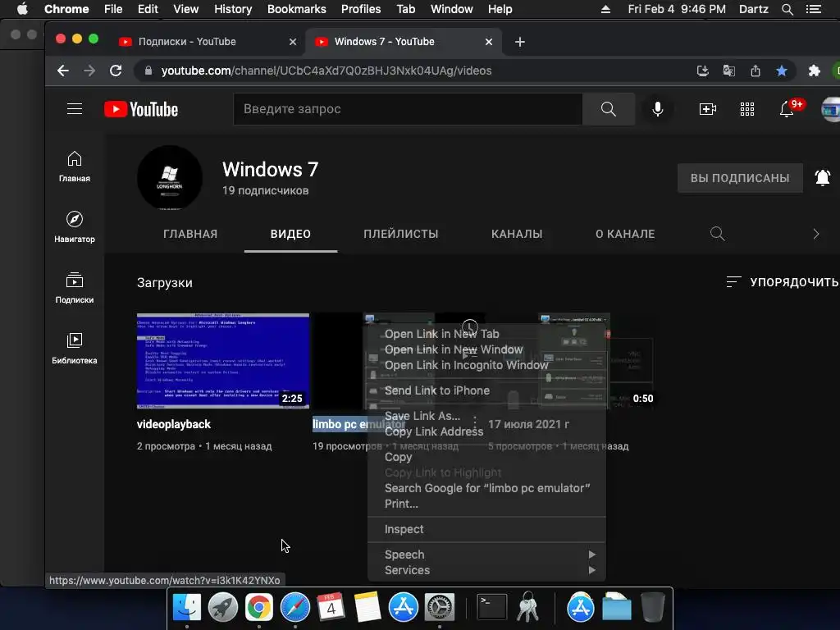This screenshot has width=840, height=630.
Task: Show more channel tabs chevron
Action: pos(816,234)
